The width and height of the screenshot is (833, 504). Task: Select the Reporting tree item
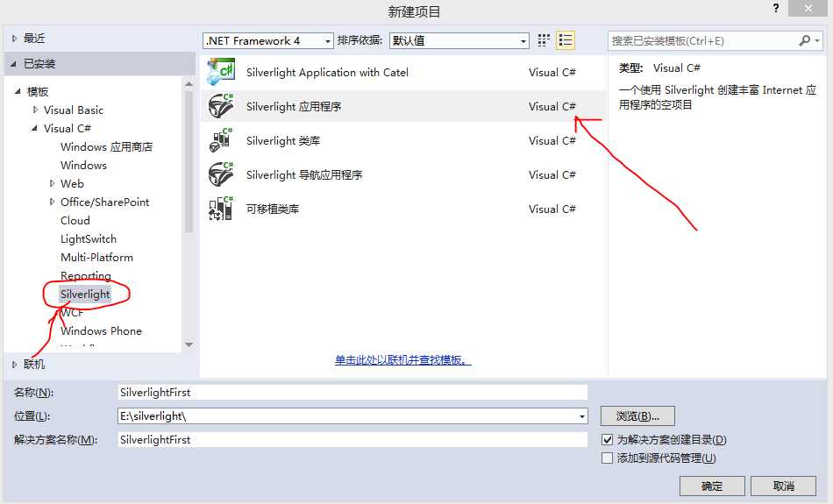pos(86,275)
